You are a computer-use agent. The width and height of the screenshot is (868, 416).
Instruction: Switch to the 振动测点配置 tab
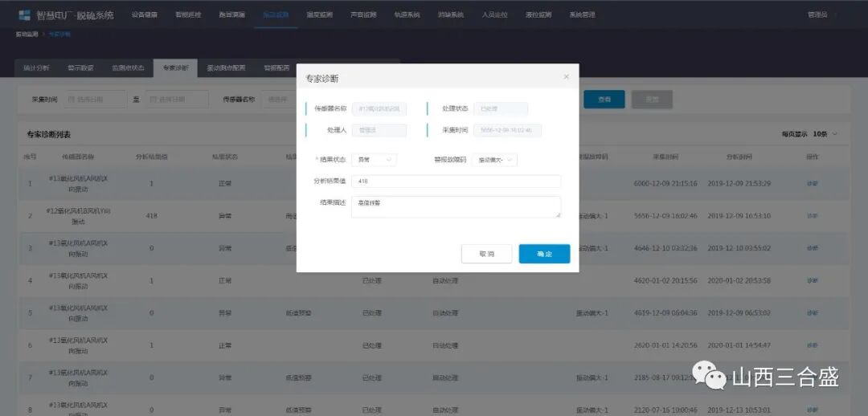tap(226, 68)
